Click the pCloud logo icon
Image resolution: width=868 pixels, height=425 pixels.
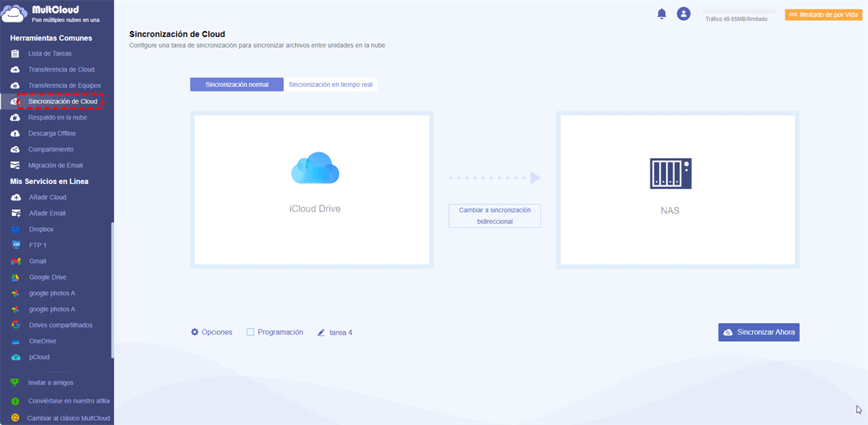(x=15, y=357)
